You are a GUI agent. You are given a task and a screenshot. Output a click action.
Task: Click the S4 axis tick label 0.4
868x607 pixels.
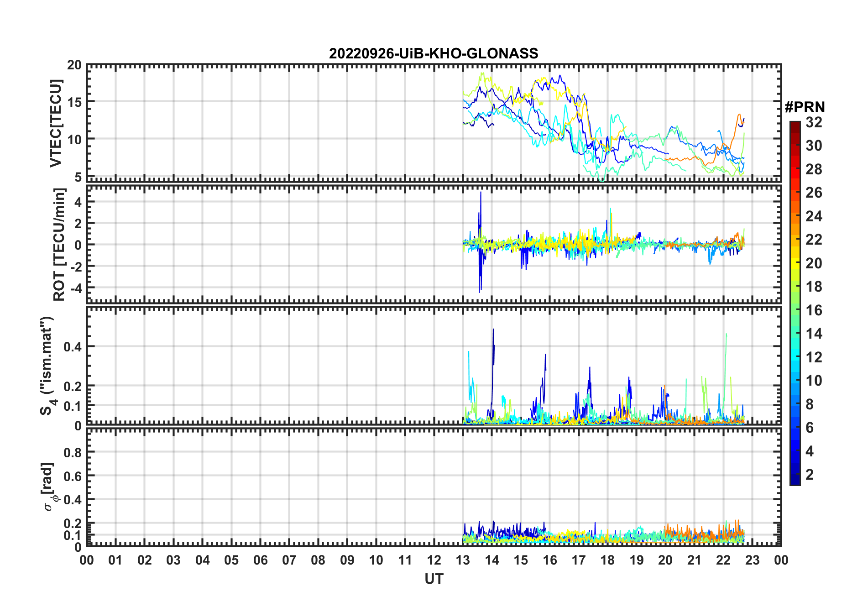coord(73,347)
